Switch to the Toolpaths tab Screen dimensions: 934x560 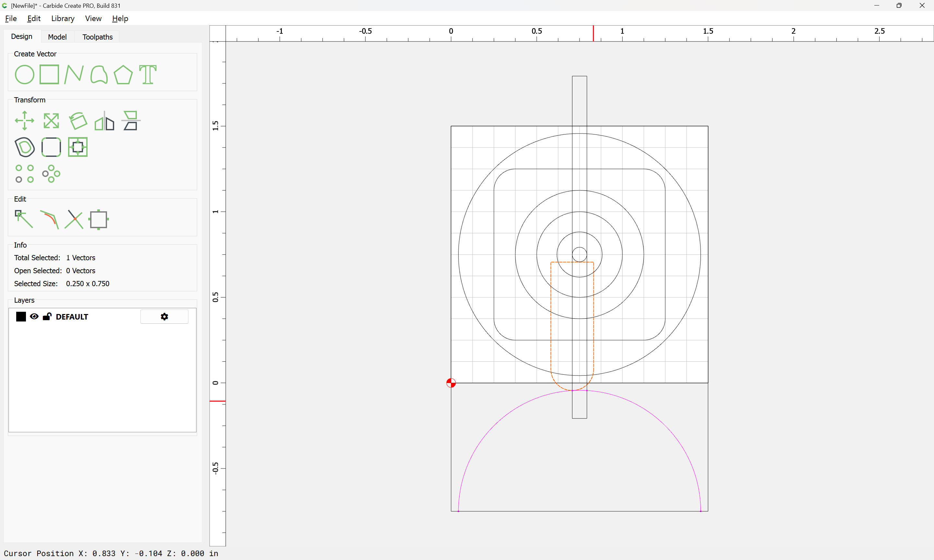(x=97, y=37)
